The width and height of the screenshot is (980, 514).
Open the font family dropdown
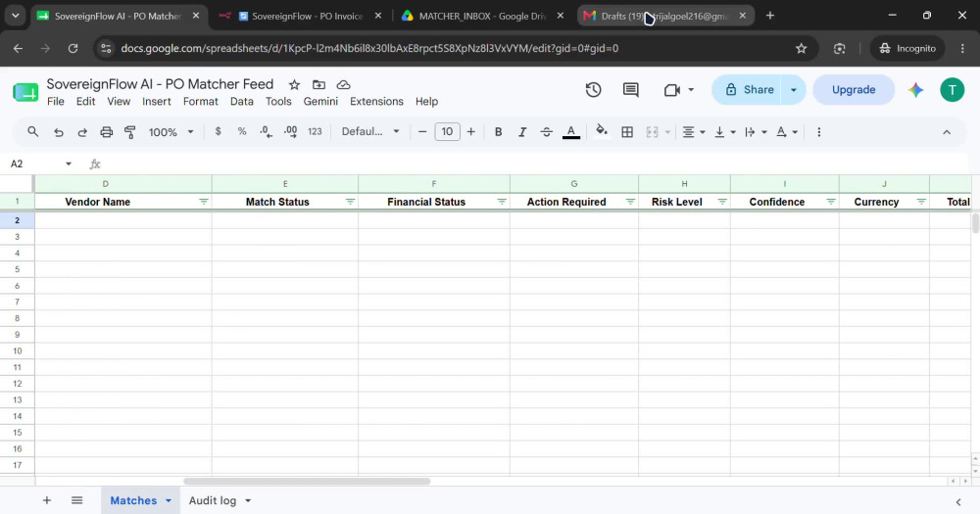click(x=370, y=132)
